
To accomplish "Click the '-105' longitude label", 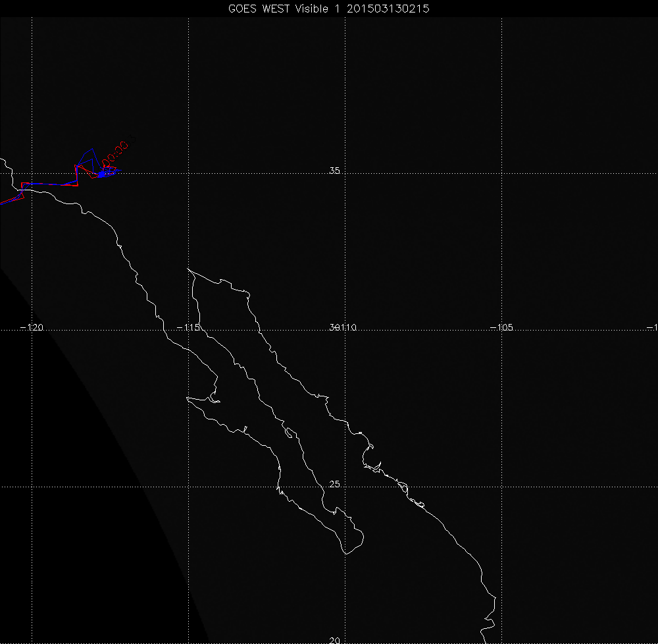I will [x=501, y=327].
